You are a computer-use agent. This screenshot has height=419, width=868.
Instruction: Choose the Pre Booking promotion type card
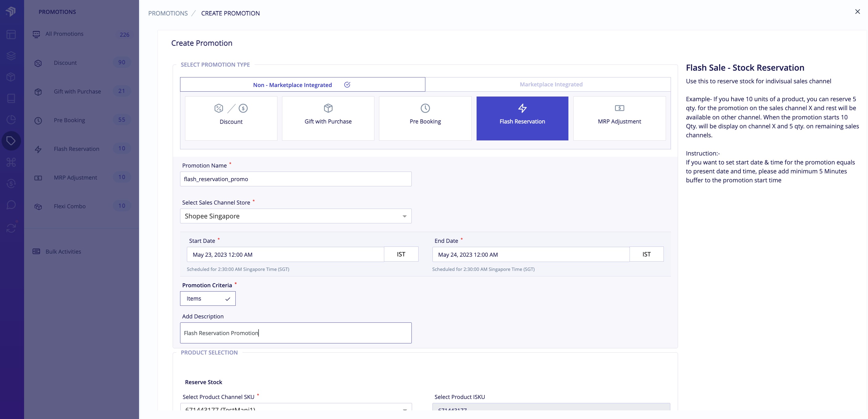tap(425, 118)
